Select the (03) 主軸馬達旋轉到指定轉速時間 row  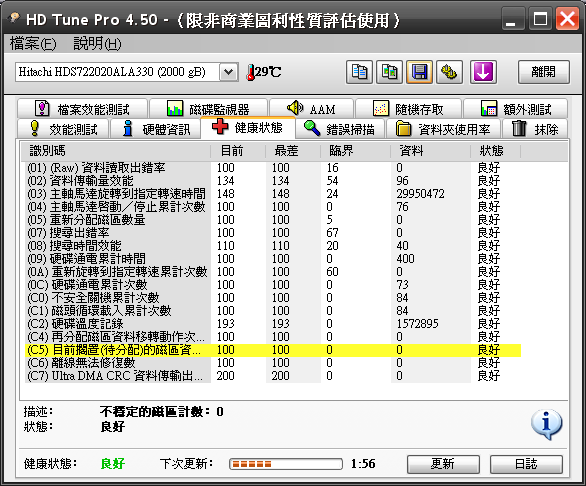click(273, 194)
